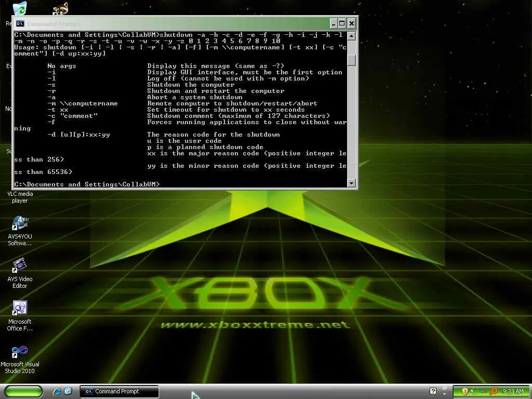Minimize the Command Prompt window
This screenshot has height=399, width=532.
point(334,23)
